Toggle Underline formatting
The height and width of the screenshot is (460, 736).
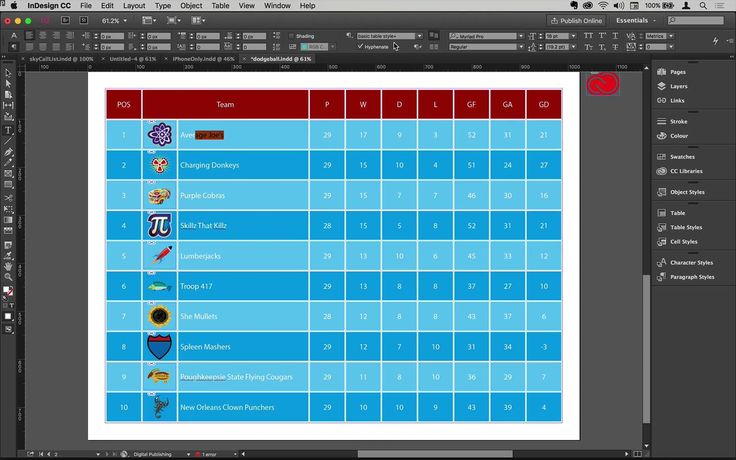pyautogui.click(x=615, y=36)
